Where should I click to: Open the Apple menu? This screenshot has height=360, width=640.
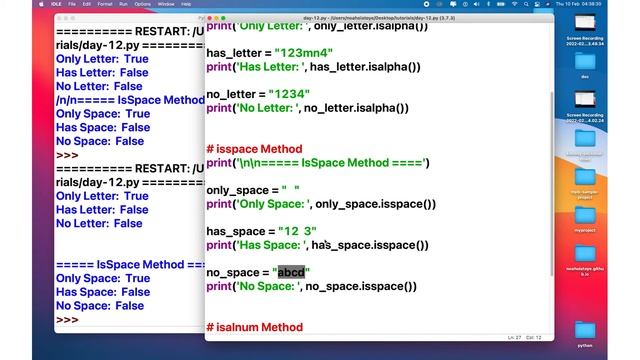tap(41, 4)
